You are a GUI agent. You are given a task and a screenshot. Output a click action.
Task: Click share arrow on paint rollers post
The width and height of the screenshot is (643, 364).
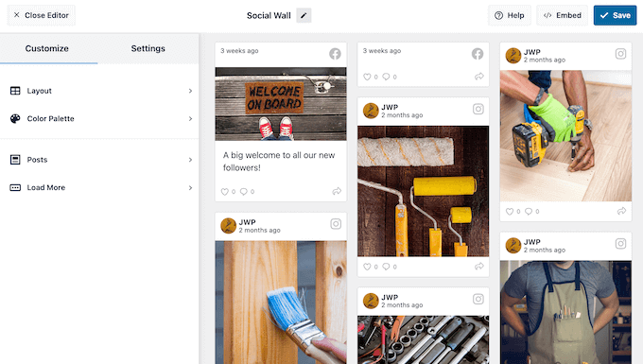[479, 267]
